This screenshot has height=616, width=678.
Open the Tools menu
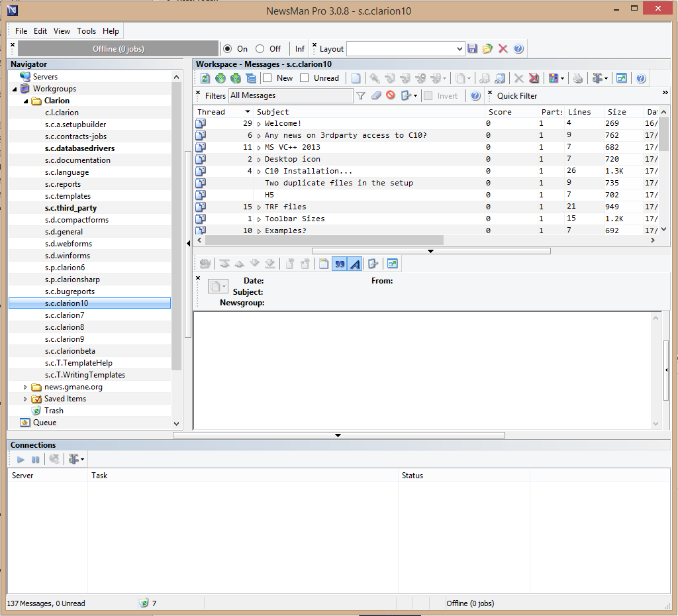[x=86, y=31]
